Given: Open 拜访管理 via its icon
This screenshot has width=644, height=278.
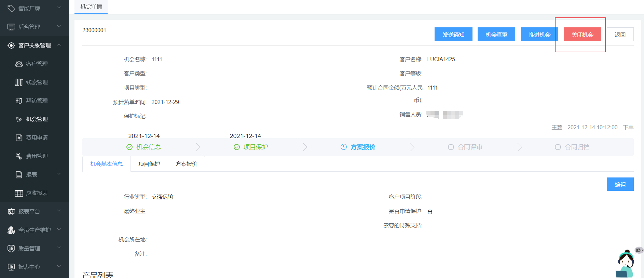Looking at the screenshot, I should click(x=19, y=101).
